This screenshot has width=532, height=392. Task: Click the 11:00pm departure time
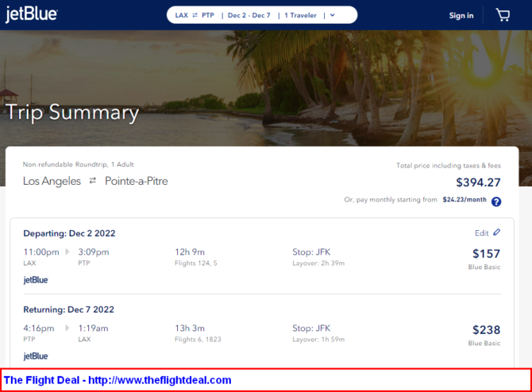pos(41,252)
